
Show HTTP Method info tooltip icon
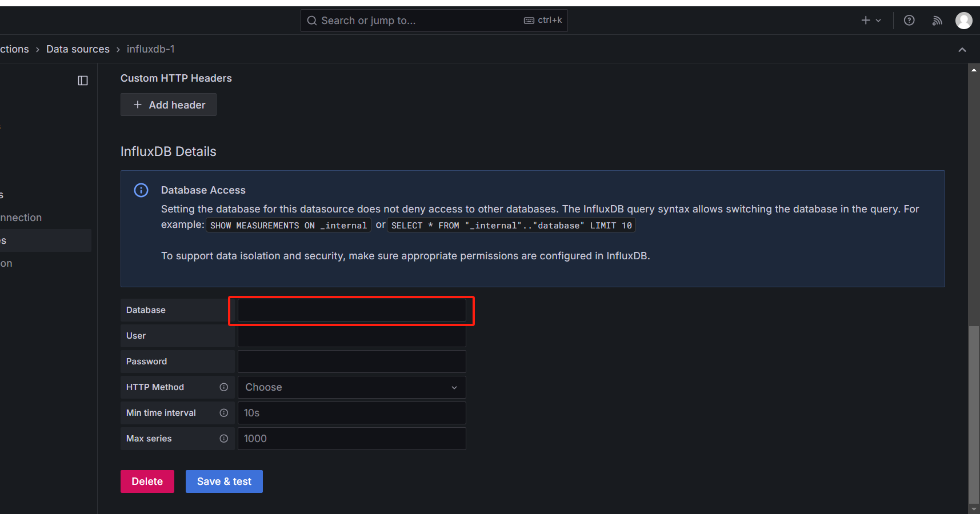(x=224, y=387)
